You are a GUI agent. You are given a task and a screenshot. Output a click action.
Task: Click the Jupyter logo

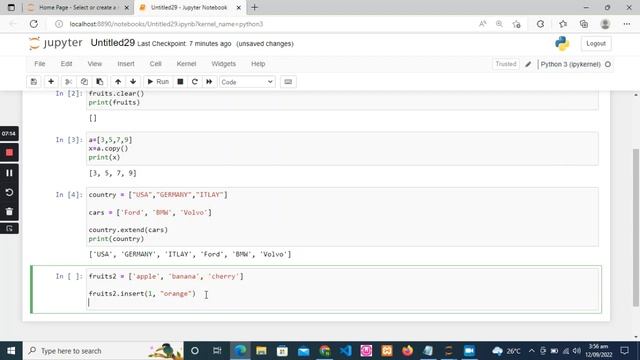coord(56,43)
